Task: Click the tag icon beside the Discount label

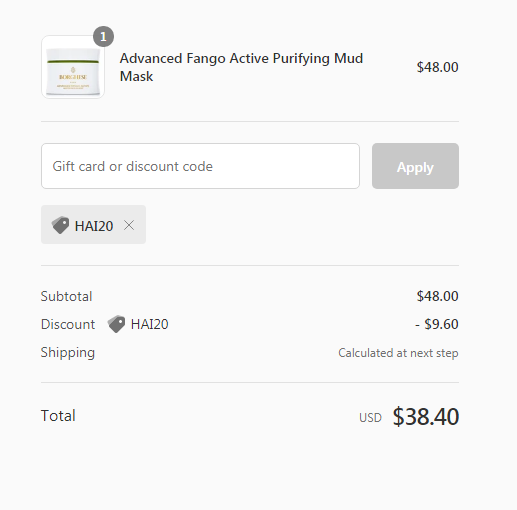Action: pyautogui.click(x=116, y=324)
